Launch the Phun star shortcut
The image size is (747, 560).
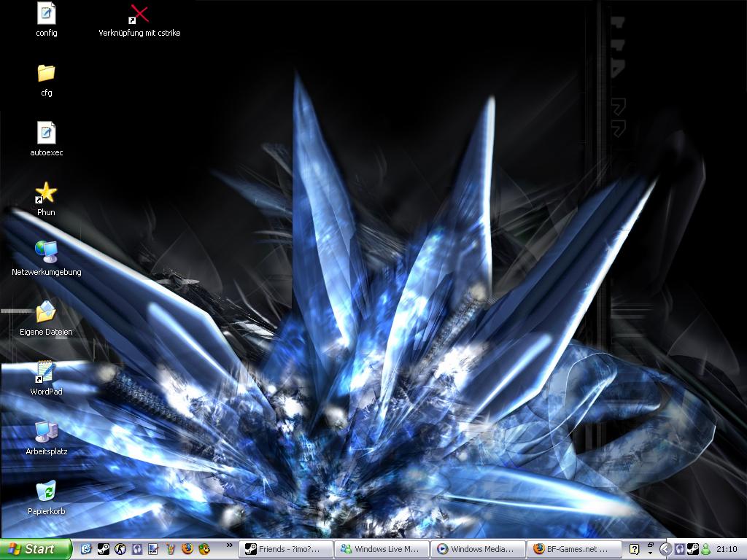pos(46,192)
